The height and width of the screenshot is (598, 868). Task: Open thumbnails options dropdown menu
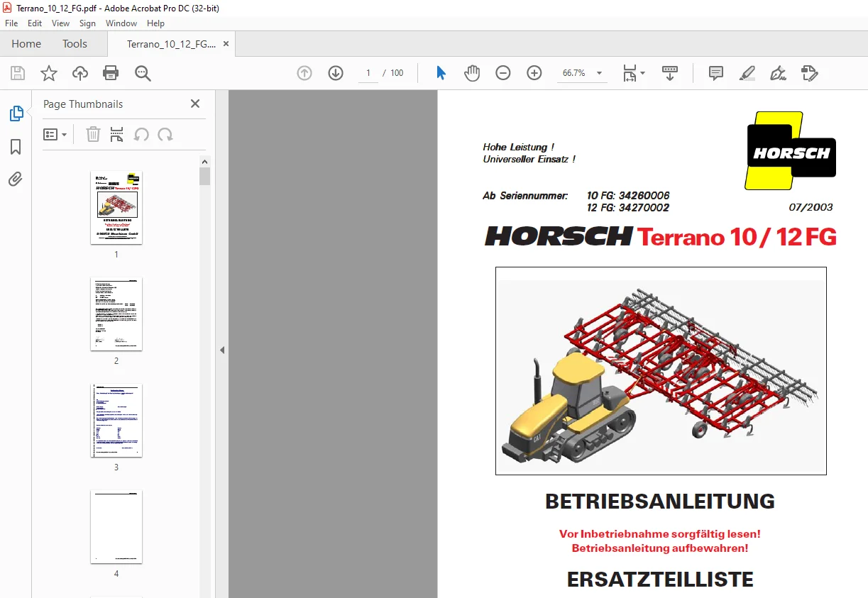click(55, 135)
